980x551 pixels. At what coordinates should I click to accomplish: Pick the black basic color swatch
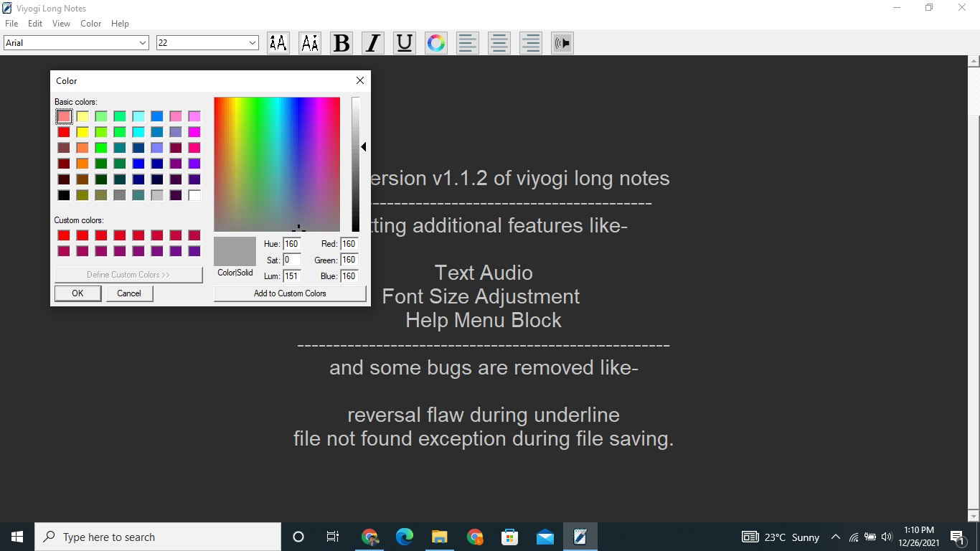[x=64, y=195]
